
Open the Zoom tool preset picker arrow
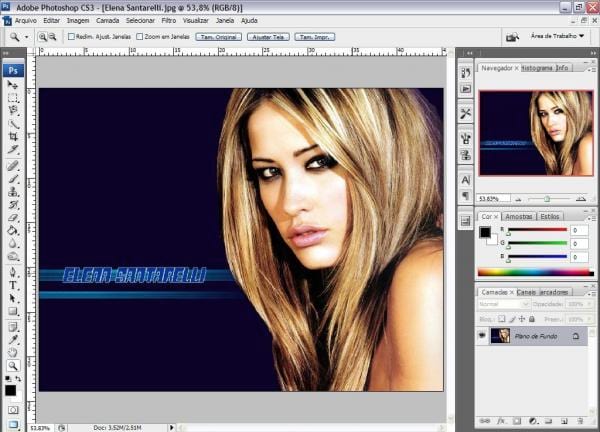(26, 37)
